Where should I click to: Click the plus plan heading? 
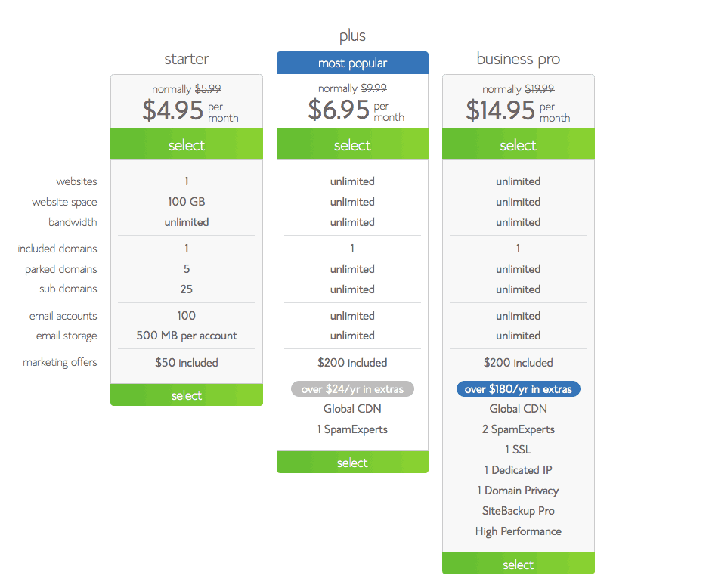352,36
